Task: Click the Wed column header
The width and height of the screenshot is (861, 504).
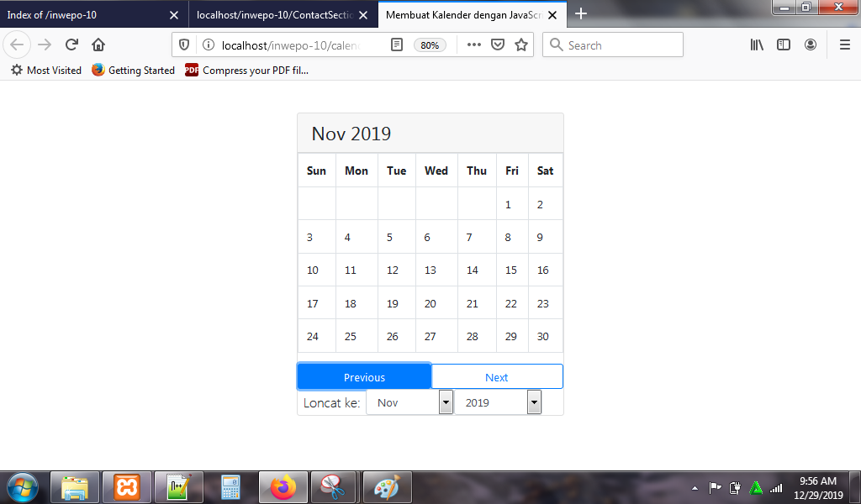Action: pos(436,171)
